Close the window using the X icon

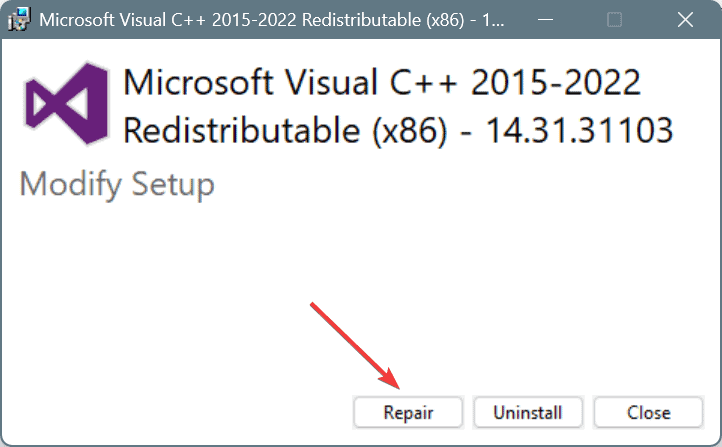click(x=685, y=20)
